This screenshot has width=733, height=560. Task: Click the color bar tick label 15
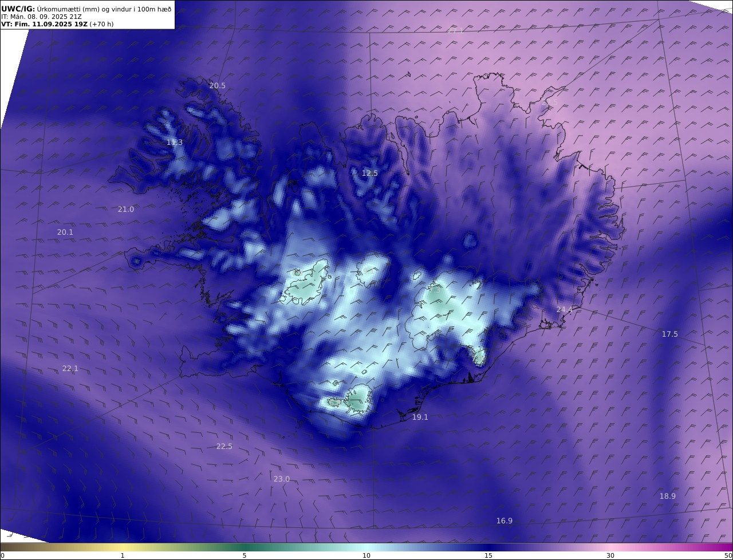488,555
